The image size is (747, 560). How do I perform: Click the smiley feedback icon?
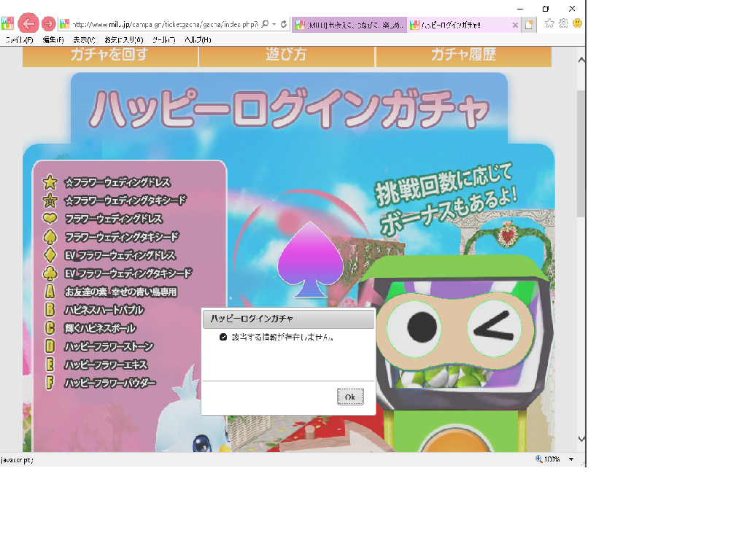tap(577, 23)
